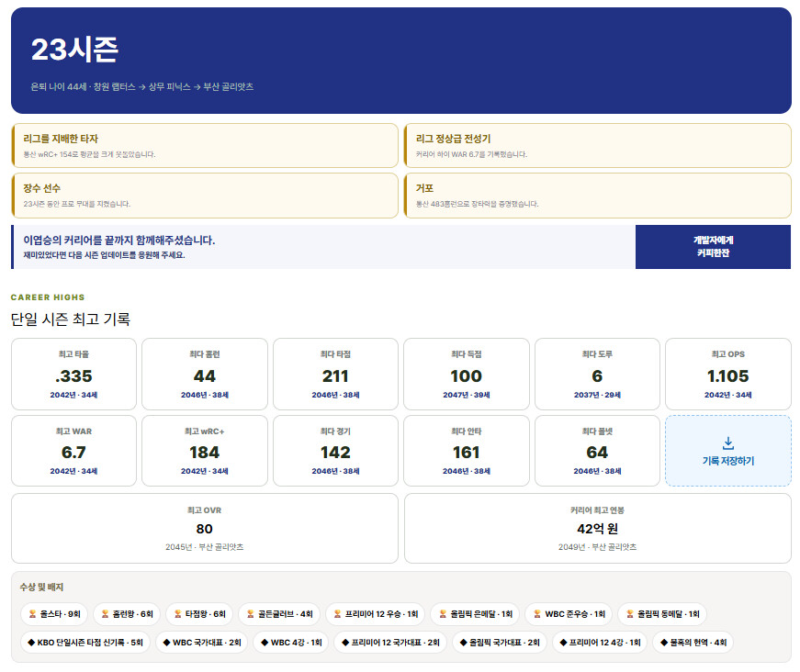Click the trophy icon on 프리미어 12 우승 badge
800x672 pixels.
pos(337,614)
